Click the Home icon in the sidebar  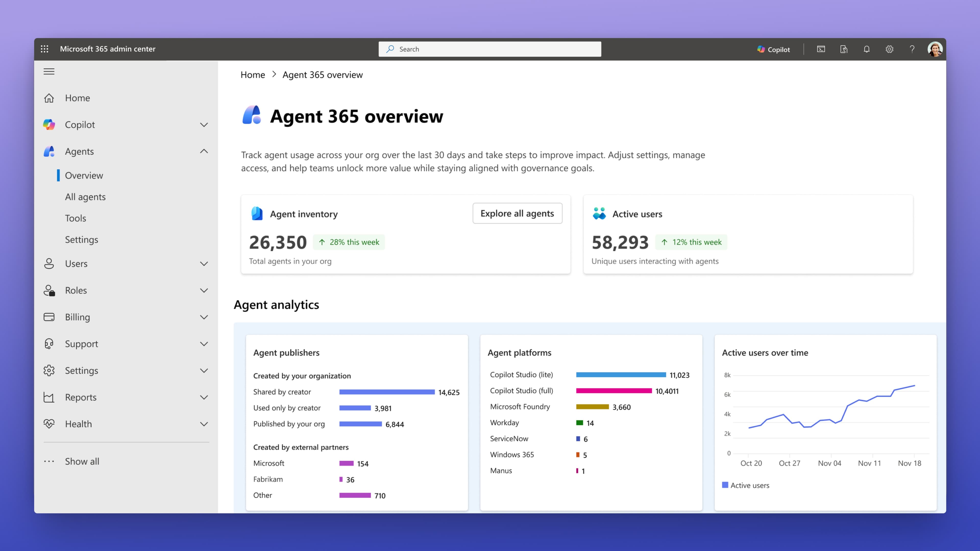49,98
